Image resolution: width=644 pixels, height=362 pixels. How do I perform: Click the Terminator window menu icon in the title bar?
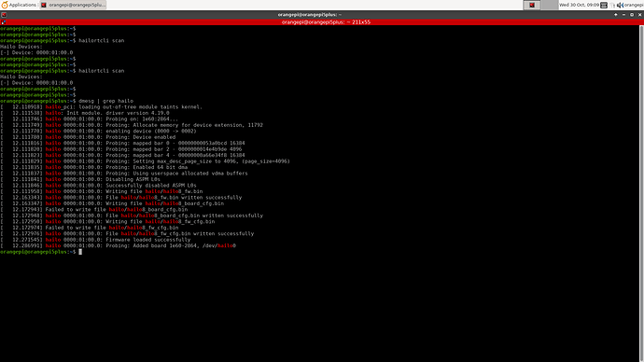click(4, 15)
